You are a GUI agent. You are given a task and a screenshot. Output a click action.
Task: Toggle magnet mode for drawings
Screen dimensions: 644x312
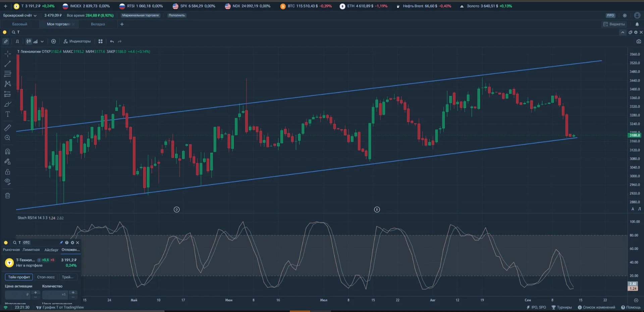(7, 151)
